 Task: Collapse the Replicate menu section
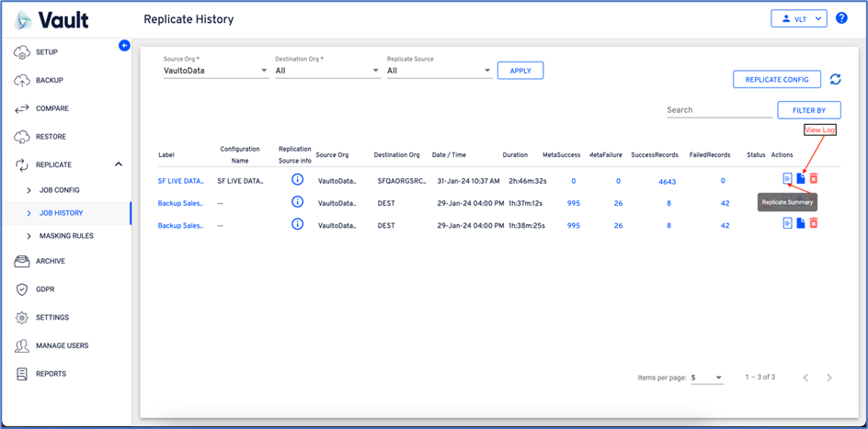(x=118, y=164)
